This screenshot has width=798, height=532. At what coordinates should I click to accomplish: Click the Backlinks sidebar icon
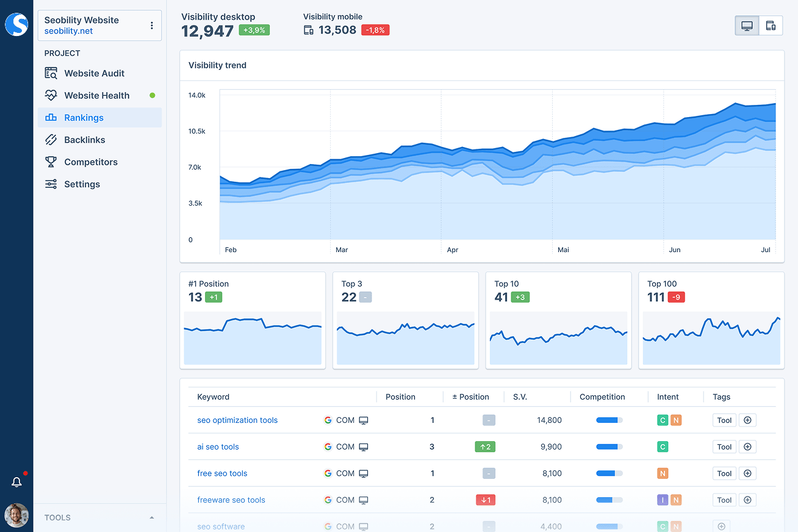tap(52, 139)
